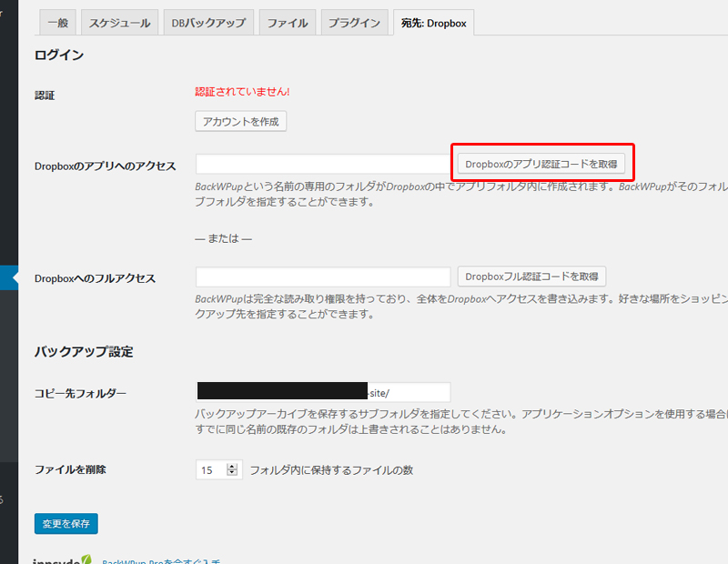The width and height of the screenshot is (728, 564).
Task: Click the アカウントを作成 button
Action: point(240,122)
